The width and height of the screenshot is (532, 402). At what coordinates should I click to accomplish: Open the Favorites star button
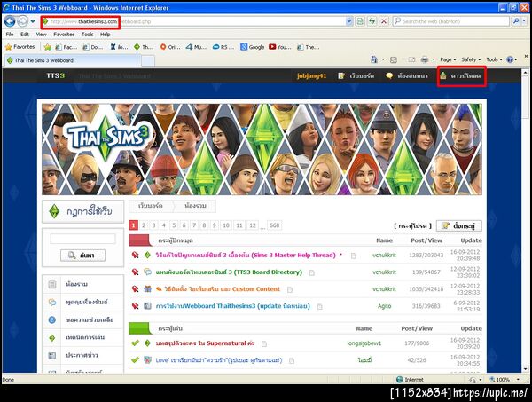pos(20,47)
